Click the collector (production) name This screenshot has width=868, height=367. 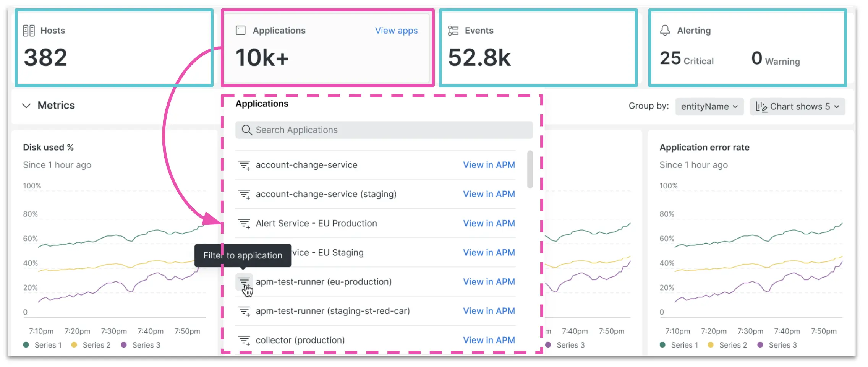[300, 340]
